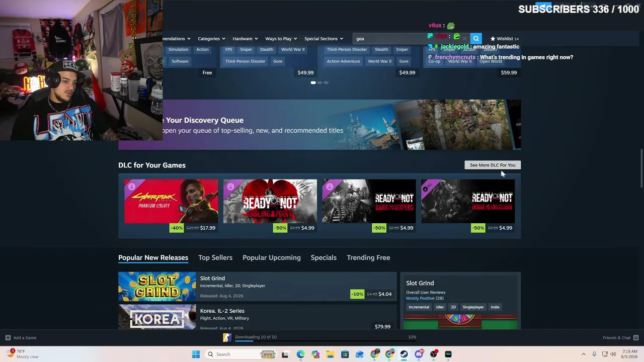This screenshot has height=362, width=644.
Task: Open the Discovery Queue banner
Action: pos(319,125)
